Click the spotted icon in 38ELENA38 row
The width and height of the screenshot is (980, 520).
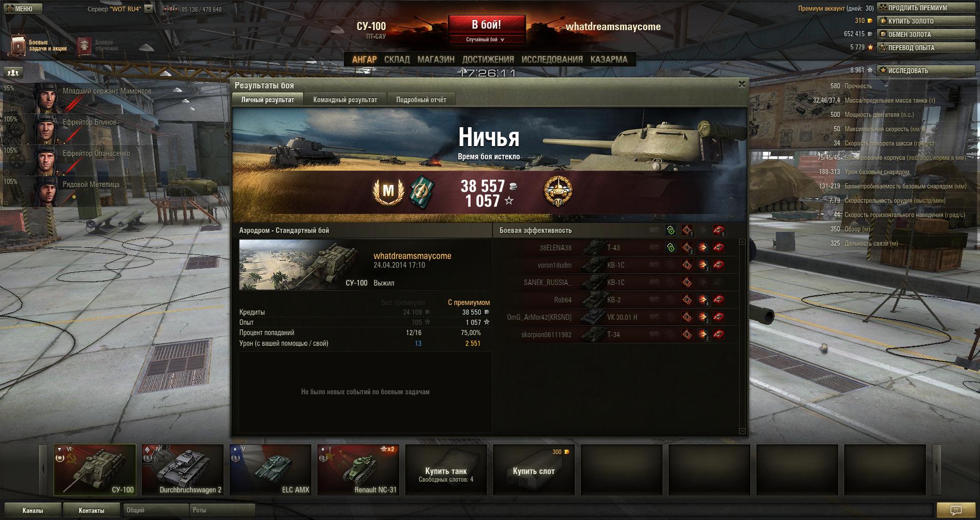coord(671,248)
